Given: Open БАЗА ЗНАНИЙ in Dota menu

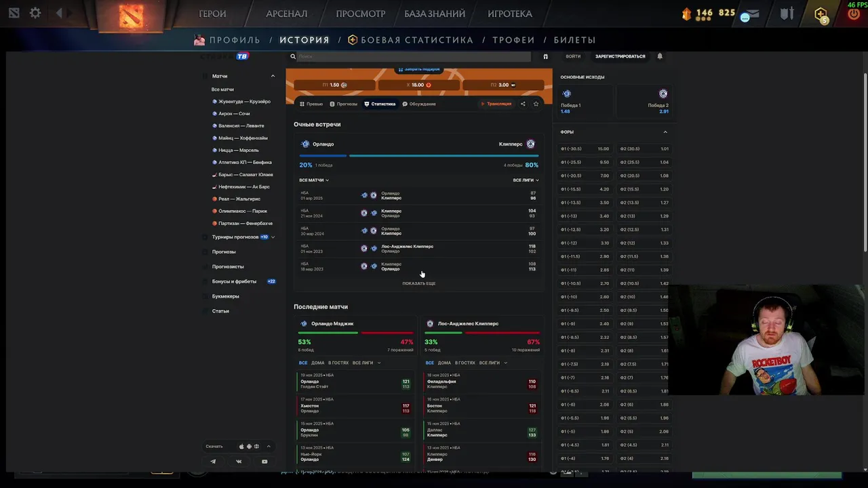Looking at the screenshot, I should click(435, 14).
